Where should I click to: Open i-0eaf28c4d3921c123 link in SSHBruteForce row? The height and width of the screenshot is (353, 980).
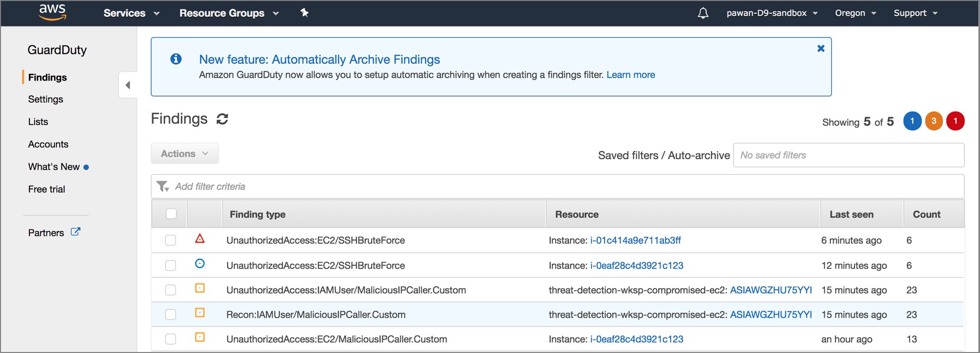pyautogui.click(x=637, y=265)
